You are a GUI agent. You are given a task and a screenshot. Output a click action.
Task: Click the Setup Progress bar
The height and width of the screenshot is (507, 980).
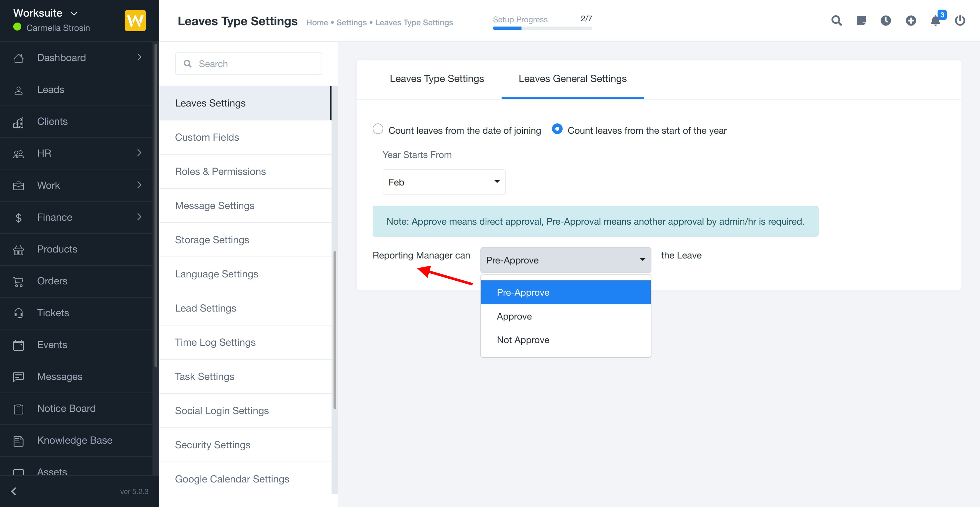(x=542, y=28)
